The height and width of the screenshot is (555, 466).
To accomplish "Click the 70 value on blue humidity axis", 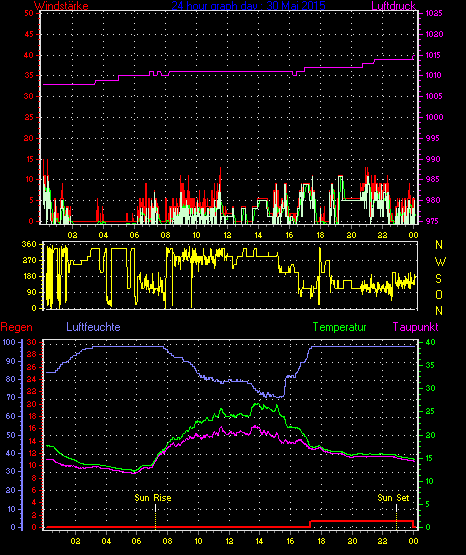I will pyautogui.click(x=11, y=397).
